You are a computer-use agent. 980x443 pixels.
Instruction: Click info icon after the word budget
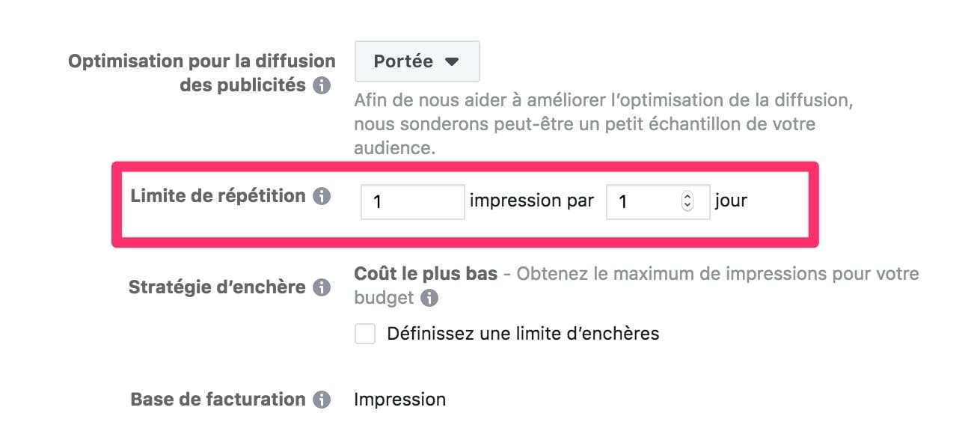point(429,298)
